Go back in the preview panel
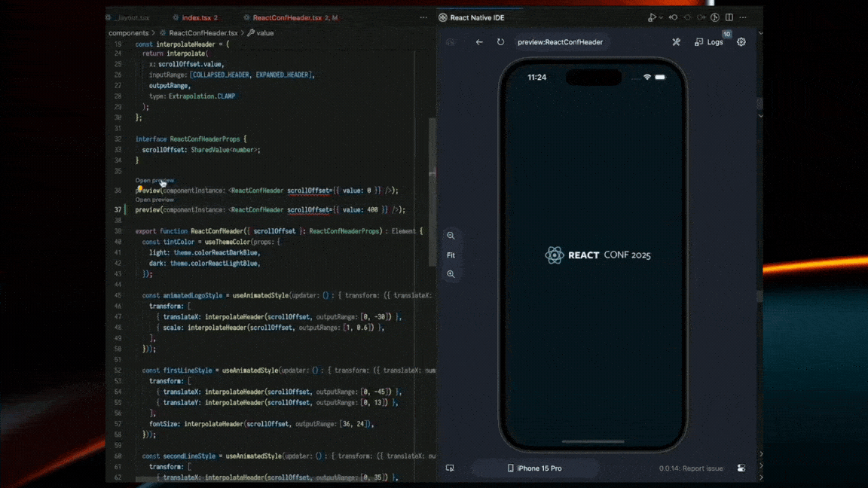Image resolution: width=868 pixels, height=488 pixels. pyautogui.click(x=479, y=42)
